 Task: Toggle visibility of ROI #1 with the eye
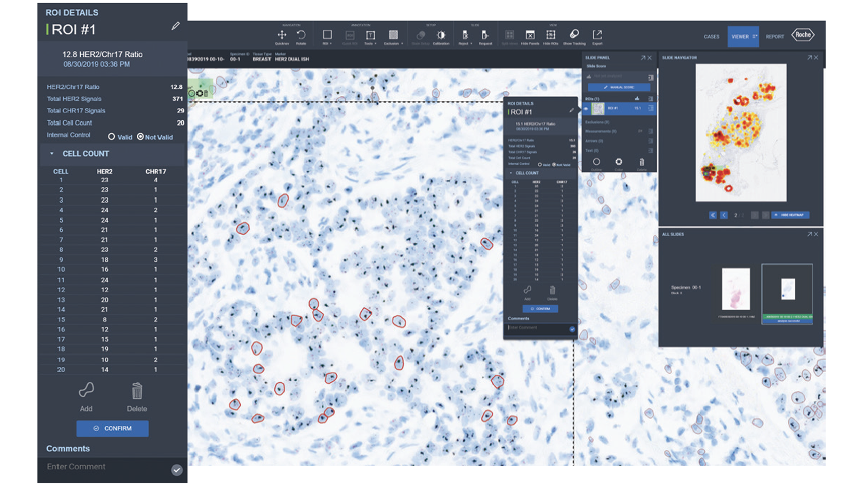586,108
